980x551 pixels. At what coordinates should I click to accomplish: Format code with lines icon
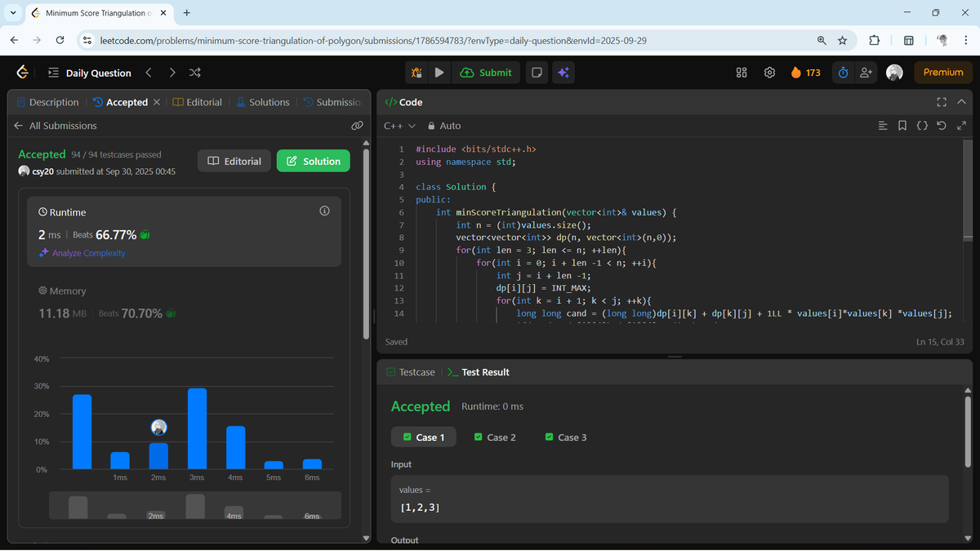[x=882, y=126]
